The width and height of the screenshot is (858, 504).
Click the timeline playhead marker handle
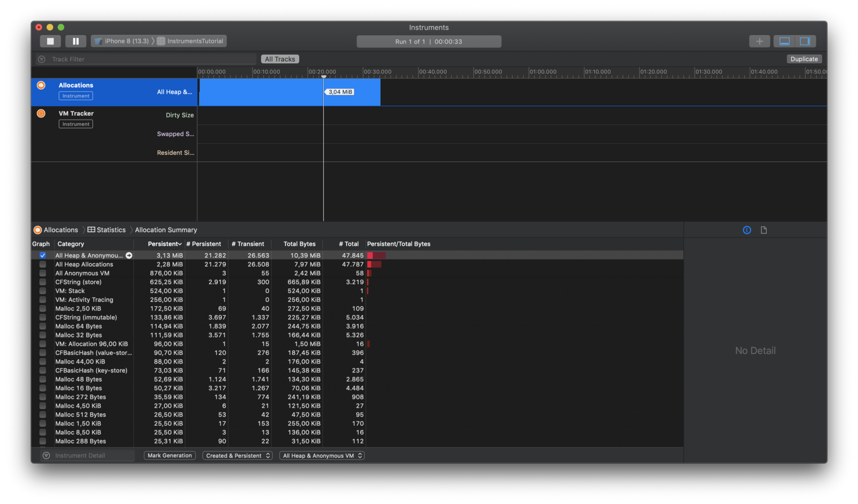(323, 77)
